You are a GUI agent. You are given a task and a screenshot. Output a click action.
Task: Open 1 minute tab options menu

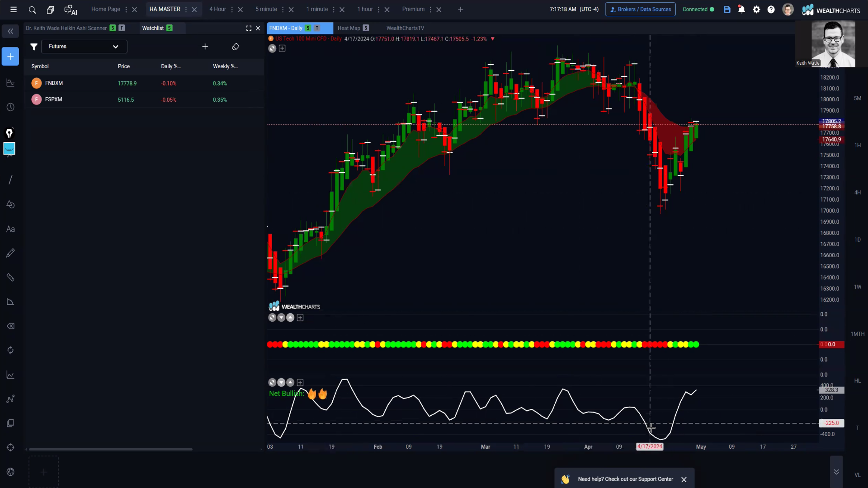334,9
